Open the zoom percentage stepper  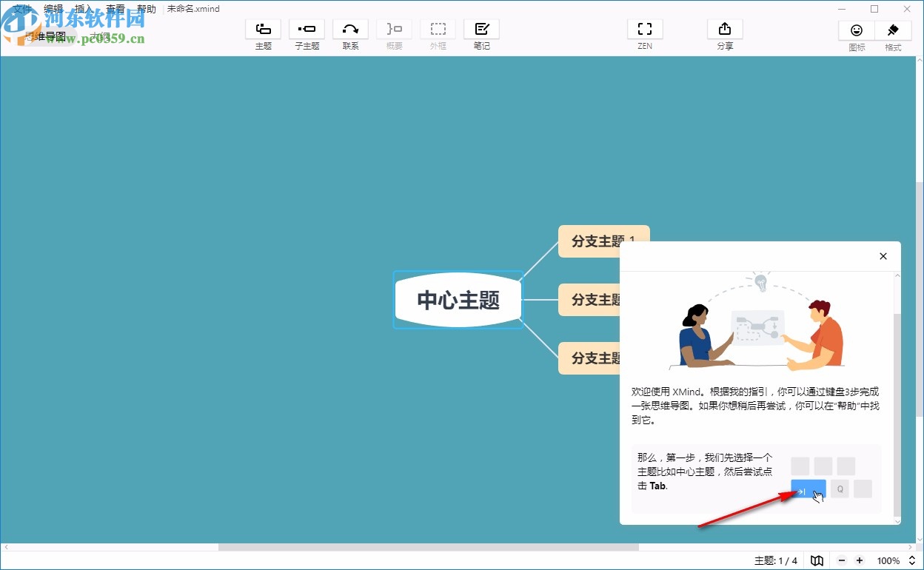pos(911,560)
